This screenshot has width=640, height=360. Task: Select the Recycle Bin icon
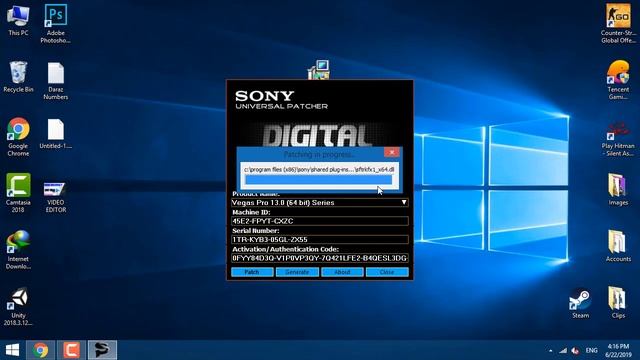18,77
